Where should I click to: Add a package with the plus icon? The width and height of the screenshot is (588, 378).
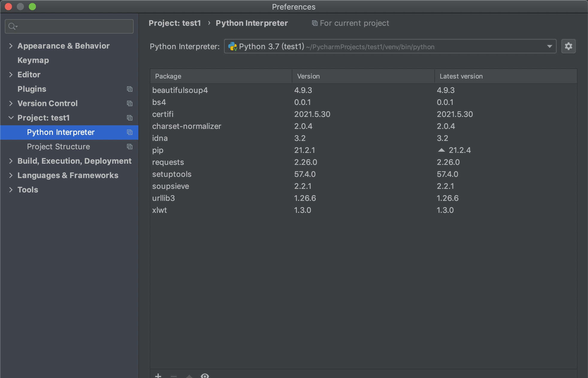point(158,376)
